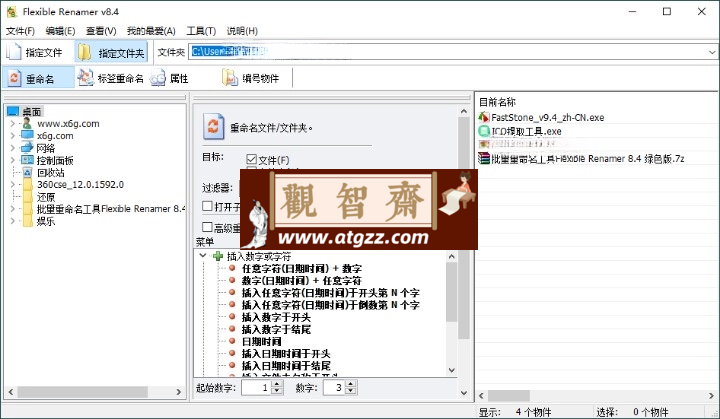Collapse the 插入数字或字符 menu group
The height and width of the screenshot is (419, 720).
pyautogui.click(x=203, y=255)
